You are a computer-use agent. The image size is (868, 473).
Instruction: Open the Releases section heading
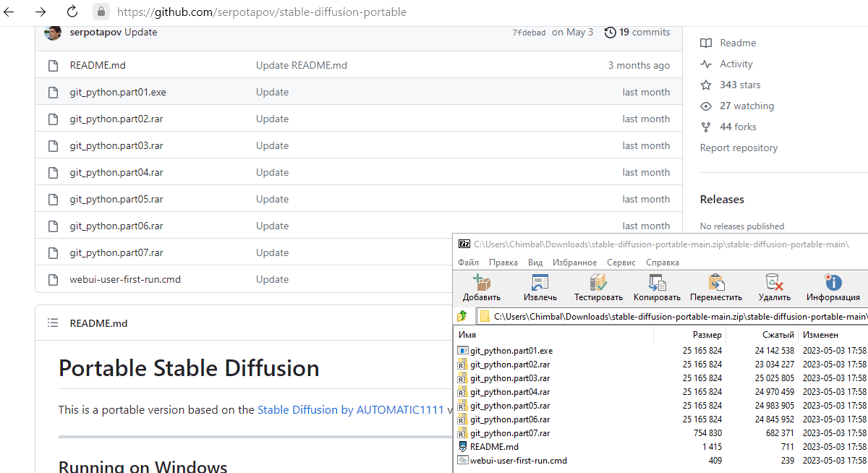coord(722,199)
